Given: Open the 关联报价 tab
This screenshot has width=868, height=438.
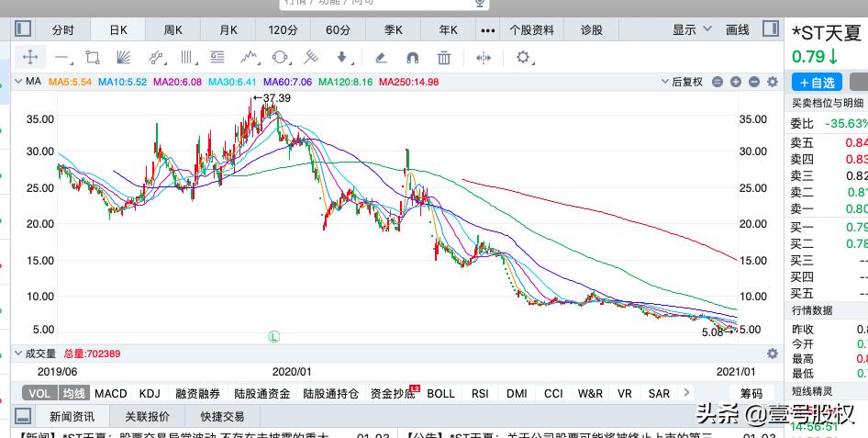Looking at the screenshot, I should click(x=147, y=416).
